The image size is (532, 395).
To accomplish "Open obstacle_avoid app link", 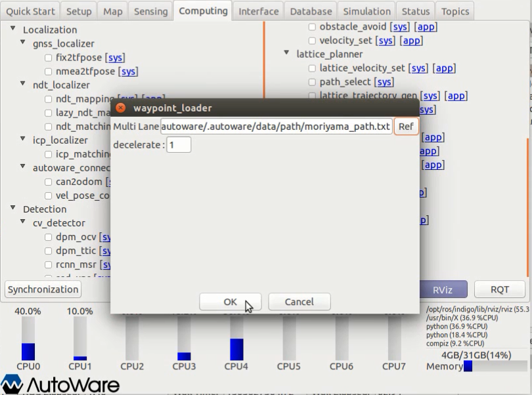I will (x=426, y=27).
